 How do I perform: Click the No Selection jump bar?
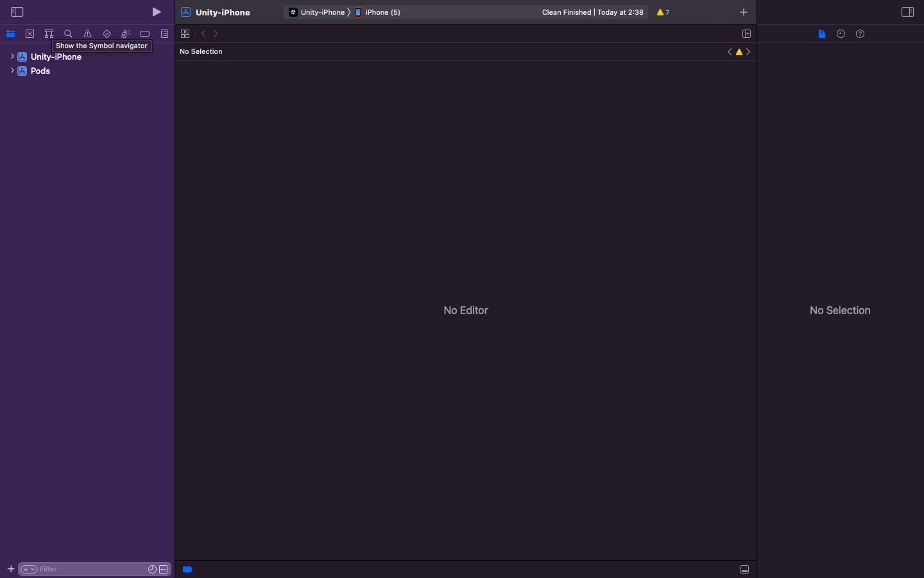(x=201, y=51)
